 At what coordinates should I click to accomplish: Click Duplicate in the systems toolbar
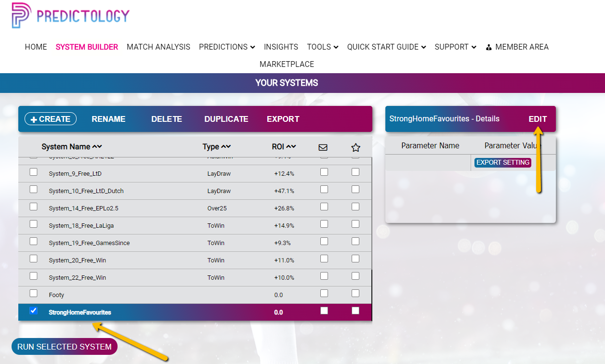(226, 119)
